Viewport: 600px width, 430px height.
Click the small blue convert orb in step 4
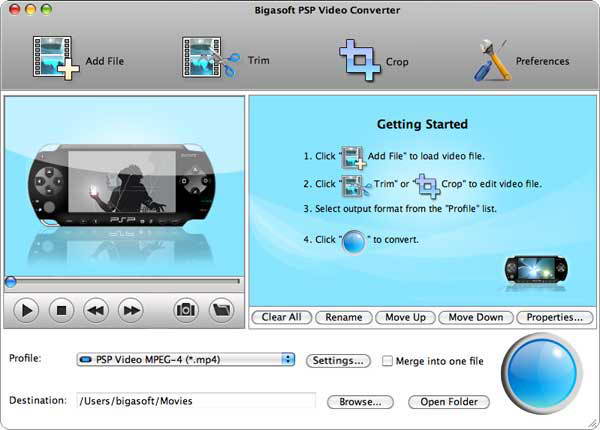point(354,242)
